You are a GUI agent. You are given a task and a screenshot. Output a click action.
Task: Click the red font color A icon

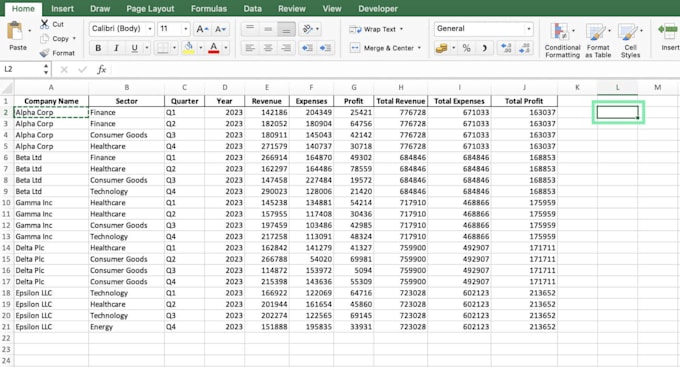click(214, 48)
